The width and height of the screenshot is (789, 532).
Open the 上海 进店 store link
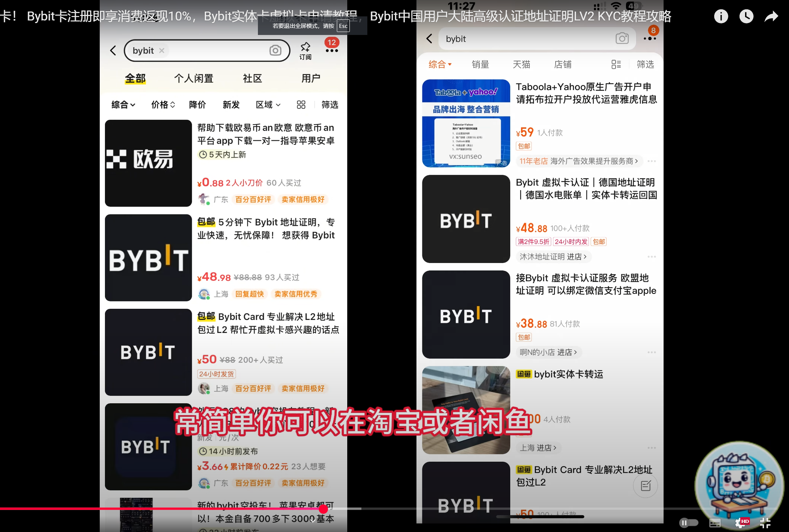pos(538,448)
